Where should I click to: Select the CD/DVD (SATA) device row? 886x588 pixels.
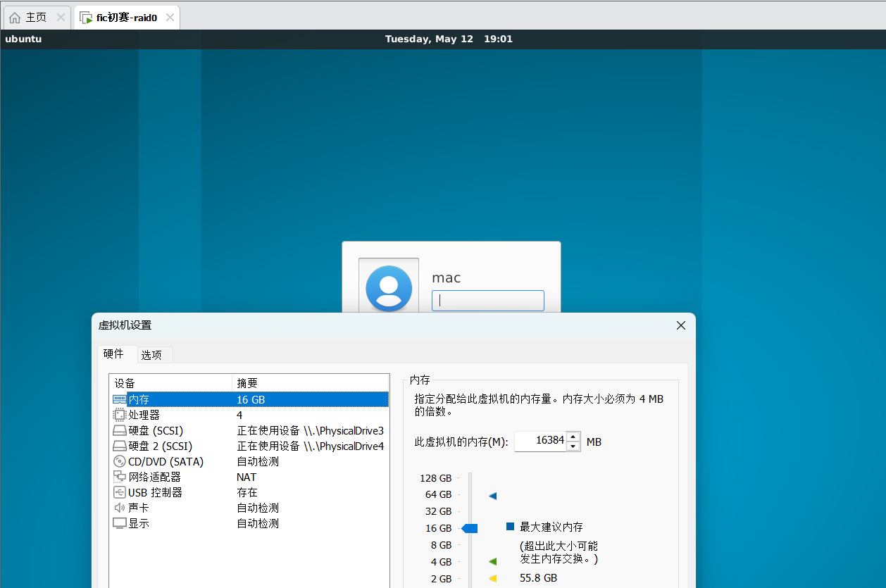250,461
